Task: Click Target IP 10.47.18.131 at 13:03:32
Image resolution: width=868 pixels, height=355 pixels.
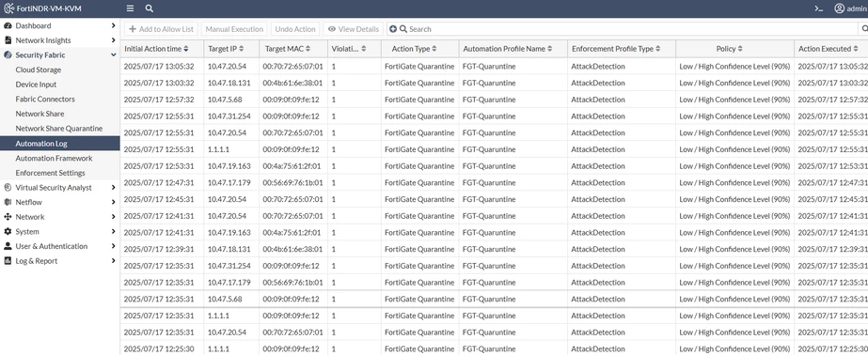Action: (x=229, y=83)
